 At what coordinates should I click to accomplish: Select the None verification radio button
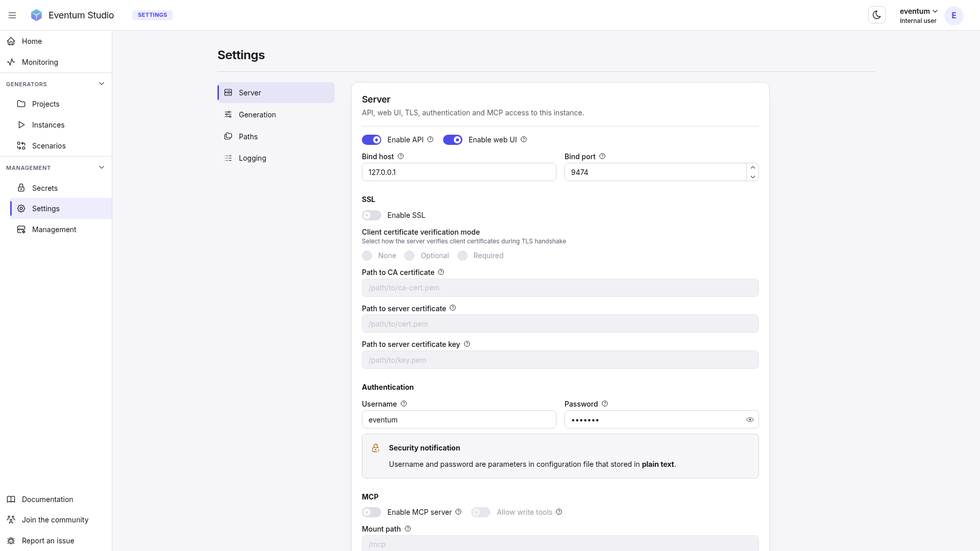pos(367,256)
